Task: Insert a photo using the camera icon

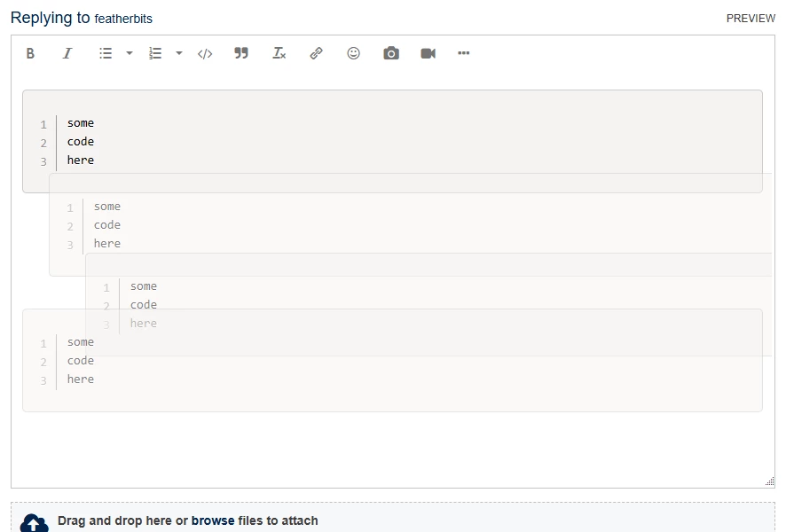Action: tap(391, 53)
